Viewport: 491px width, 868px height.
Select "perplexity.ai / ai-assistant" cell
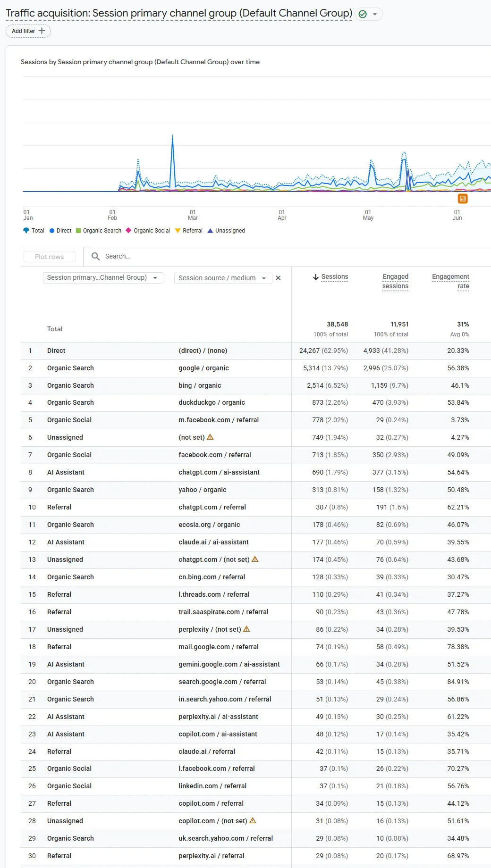pyautogui.click(x=218, y=717)
